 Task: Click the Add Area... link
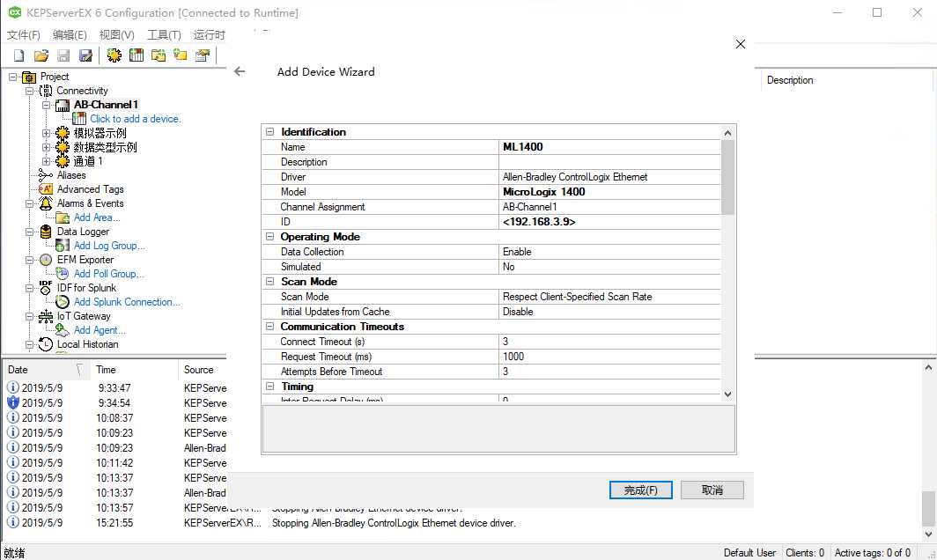[x=97, y=217]
